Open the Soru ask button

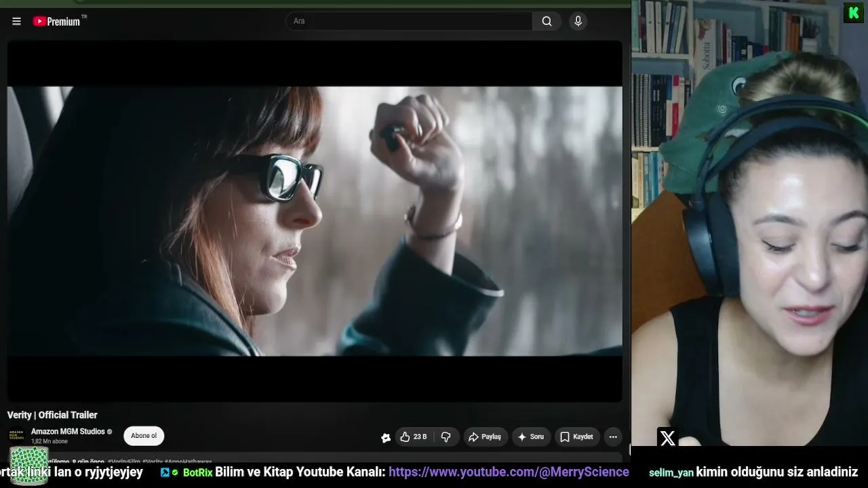[x=531, y=437]
